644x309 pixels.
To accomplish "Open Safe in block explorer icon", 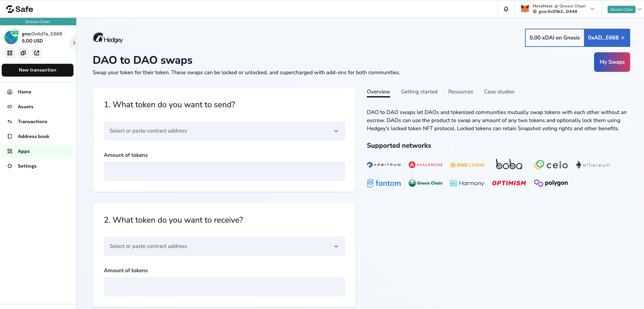I will pyautogui.click(x=37, y=53).
